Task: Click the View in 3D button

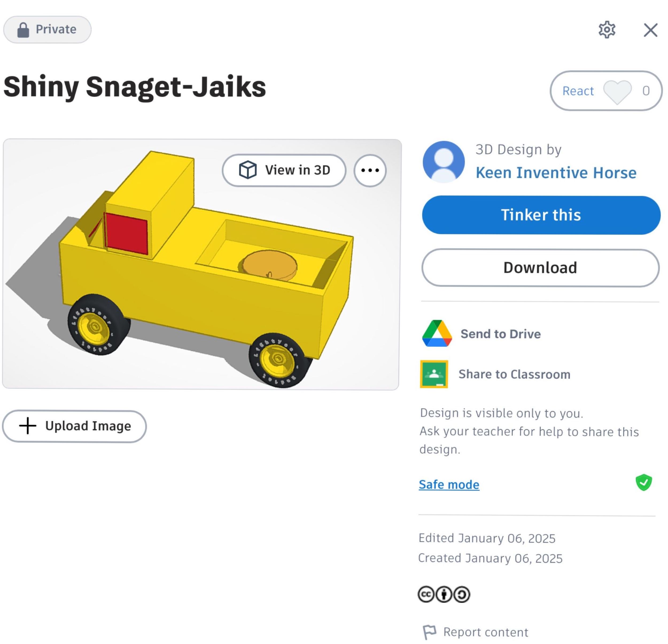Action: pyautogui.click(x=284, y=170)
